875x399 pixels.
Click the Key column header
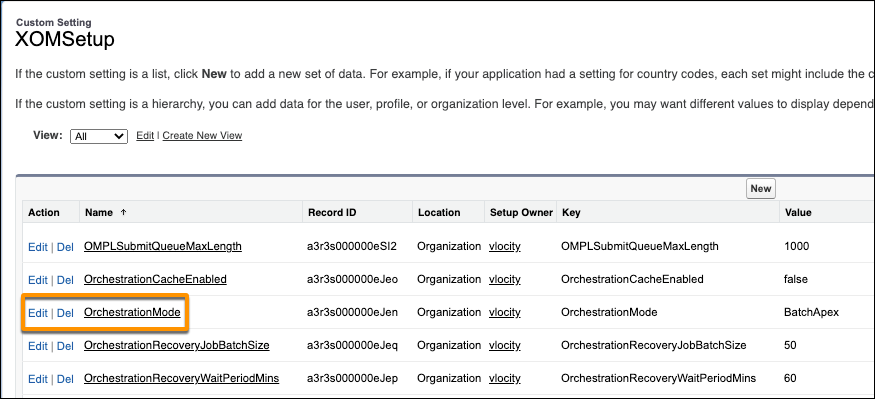click(571, 213)
